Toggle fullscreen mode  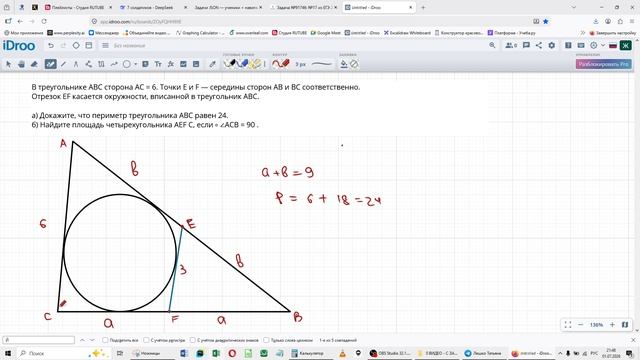(x=568, y=324)
